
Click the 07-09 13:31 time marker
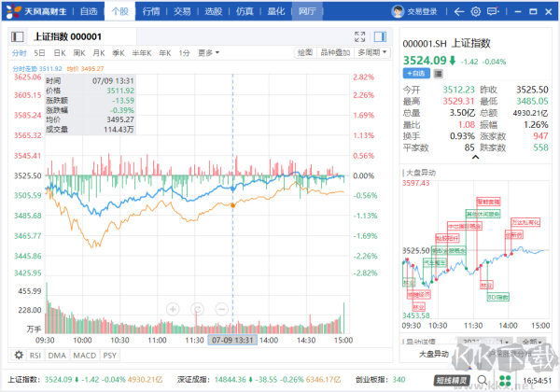232,341
